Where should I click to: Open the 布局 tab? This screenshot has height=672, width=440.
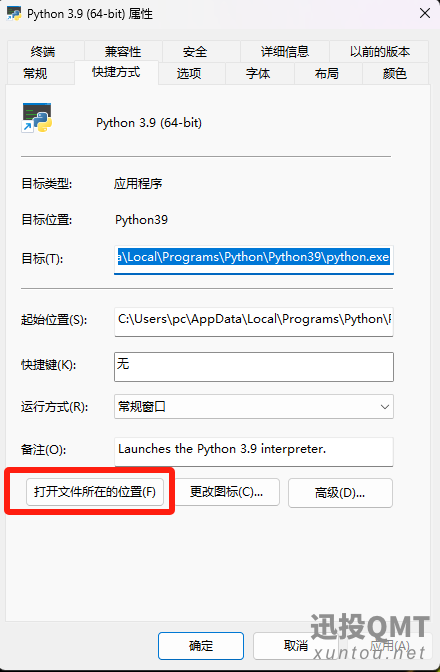point(327,73)
